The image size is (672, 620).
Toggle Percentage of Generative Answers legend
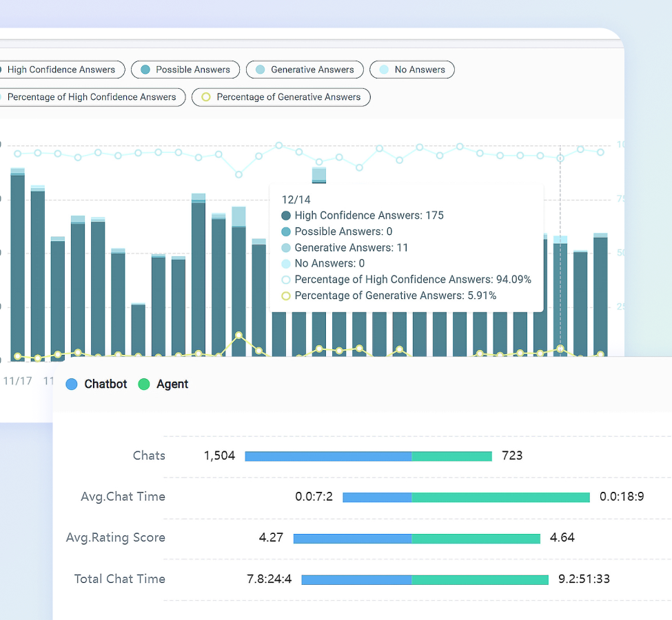coord(281,97)
